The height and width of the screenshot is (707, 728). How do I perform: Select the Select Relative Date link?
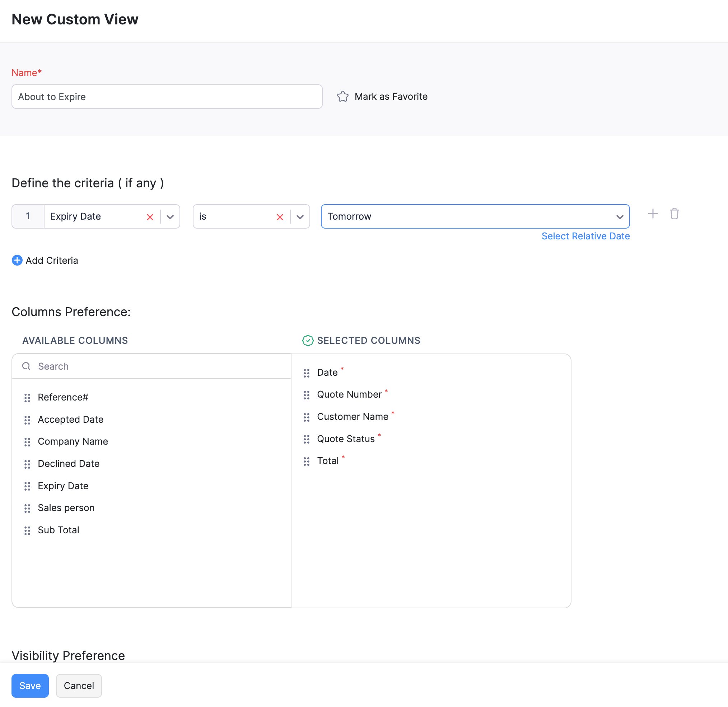click(585, 236)
